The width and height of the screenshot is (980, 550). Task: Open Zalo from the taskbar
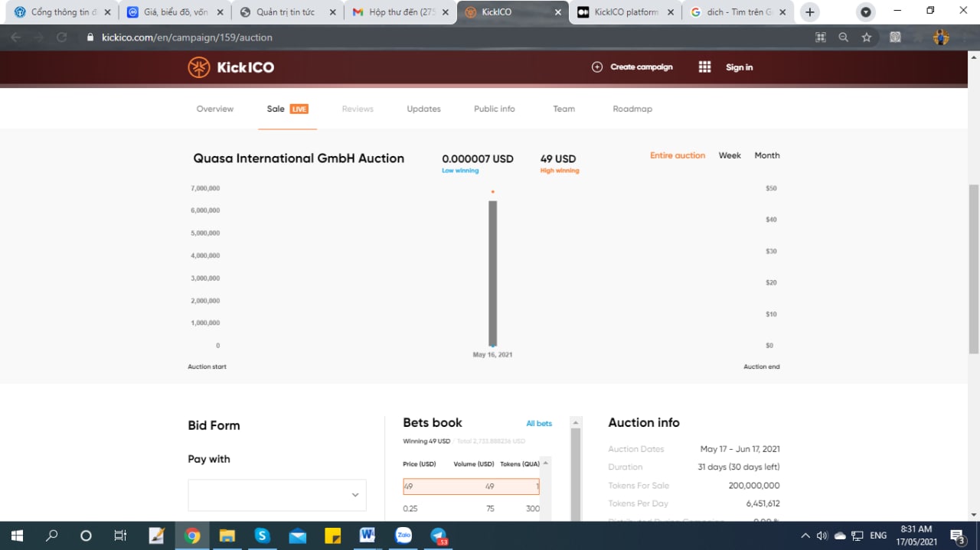[403, 535]
